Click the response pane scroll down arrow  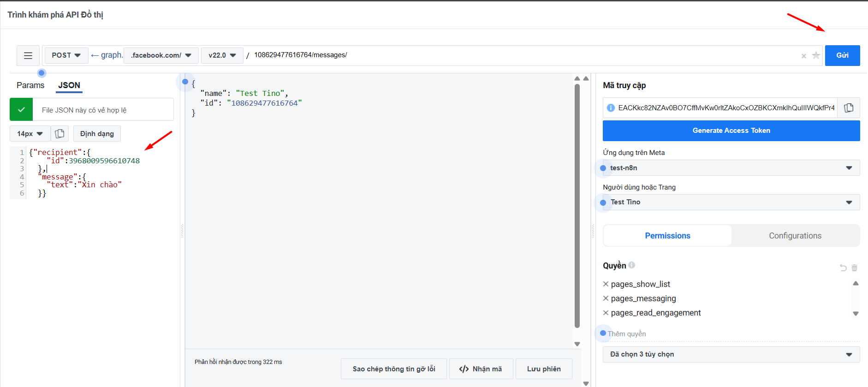(x=577, y=344)
